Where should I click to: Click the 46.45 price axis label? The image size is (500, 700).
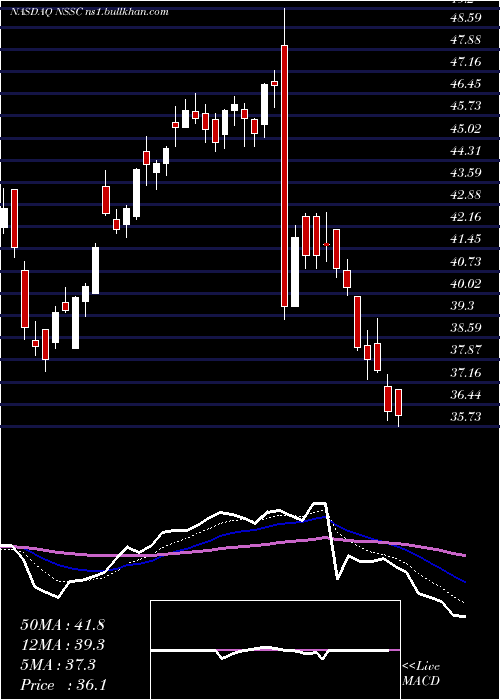[466, 84]
